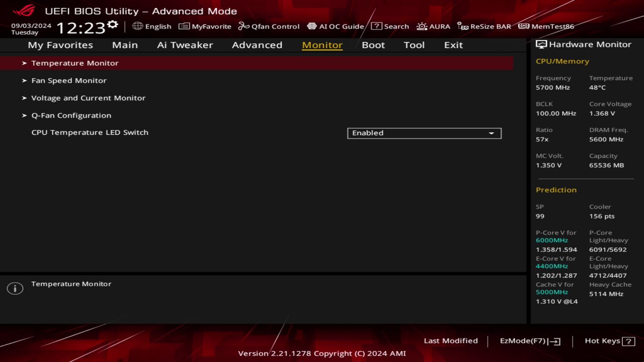Click 57x ratio value
The image size is (644, 362).
click(542, 139)
